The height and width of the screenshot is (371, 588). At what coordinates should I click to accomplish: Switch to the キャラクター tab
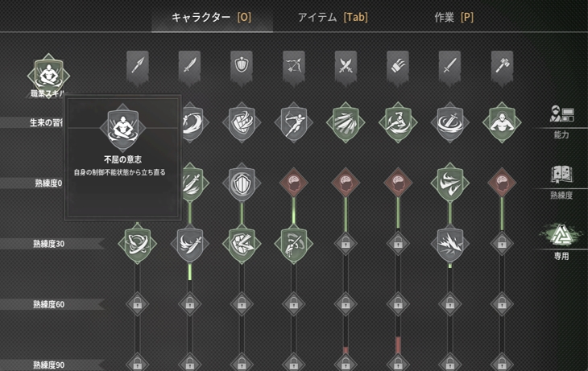pyautogui.click(x=212, y=17)
